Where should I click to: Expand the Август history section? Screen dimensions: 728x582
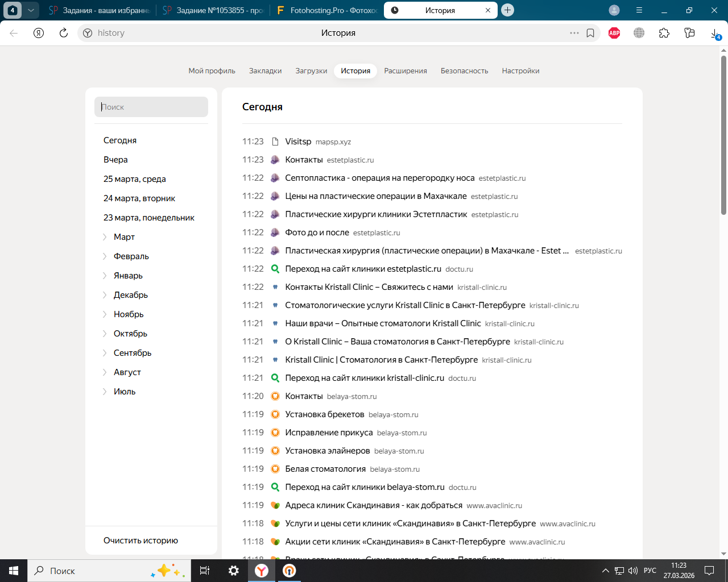pyautogui.click(x=105, y=372)
